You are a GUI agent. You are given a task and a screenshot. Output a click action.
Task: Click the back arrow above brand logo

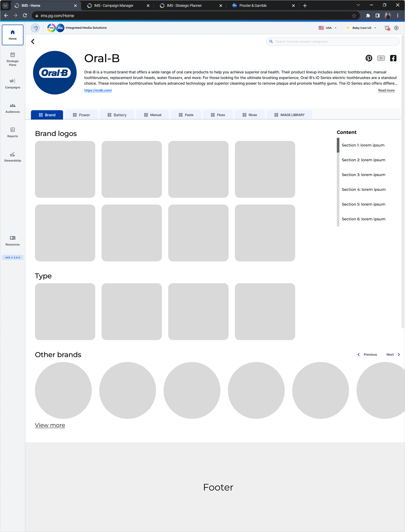[33, 41]
